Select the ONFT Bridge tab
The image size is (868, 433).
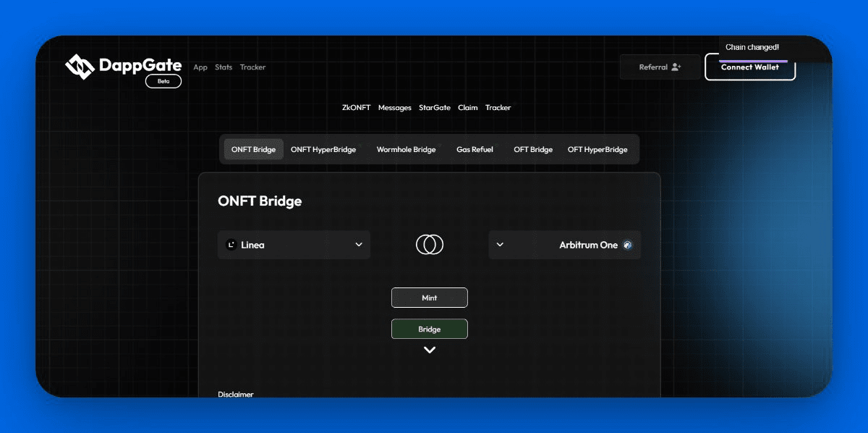[x=254, y=149]
